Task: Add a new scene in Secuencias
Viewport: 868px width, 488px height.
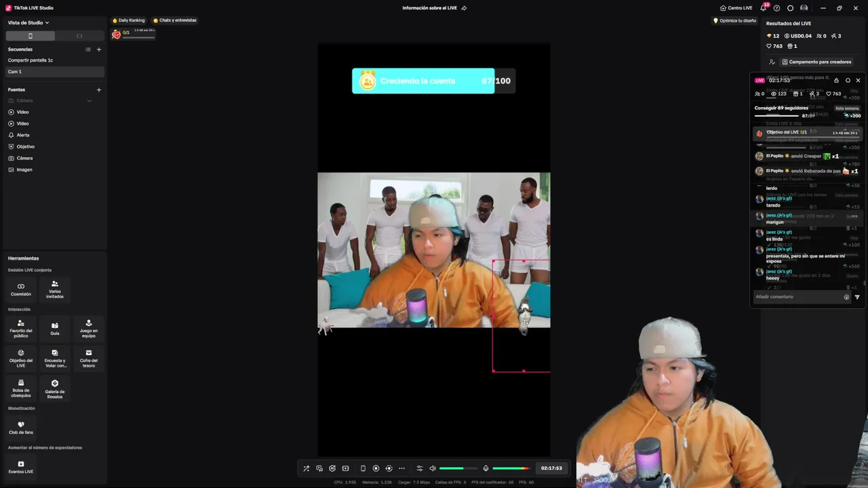Action: tap(99, 49)
